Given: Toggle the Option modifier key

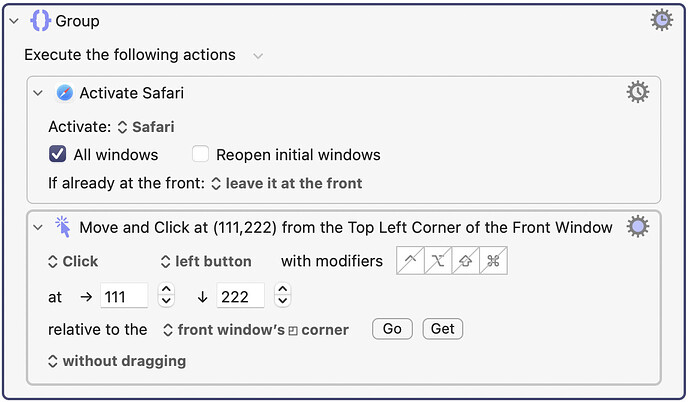Looking at the screenshot, I should click(x=438, y=261).
